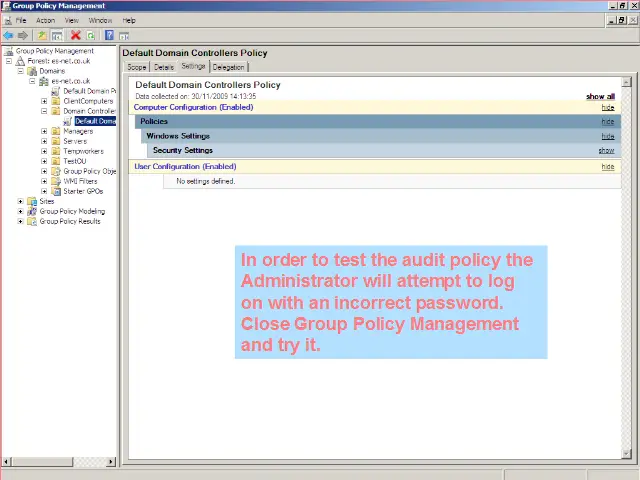Click the gray Forward arrow toolbar icon
640x480 pixels.
tap(23, 36)
